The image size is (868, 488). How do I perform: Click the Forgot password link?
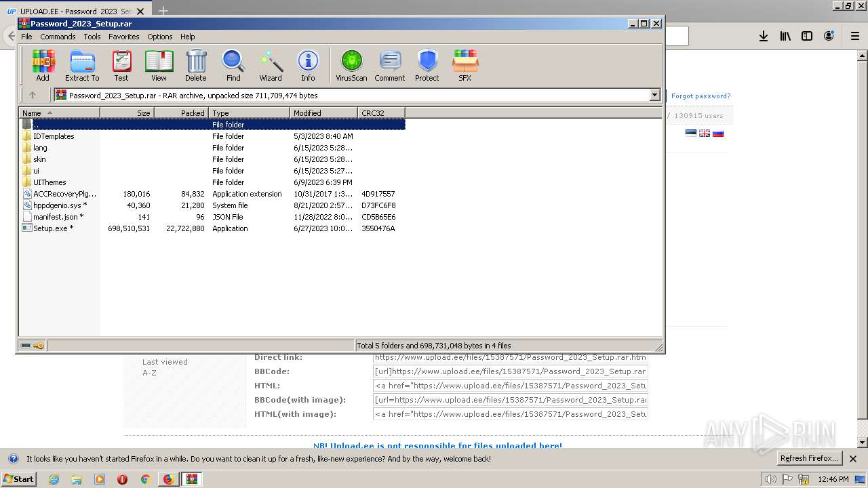point(701,96)
